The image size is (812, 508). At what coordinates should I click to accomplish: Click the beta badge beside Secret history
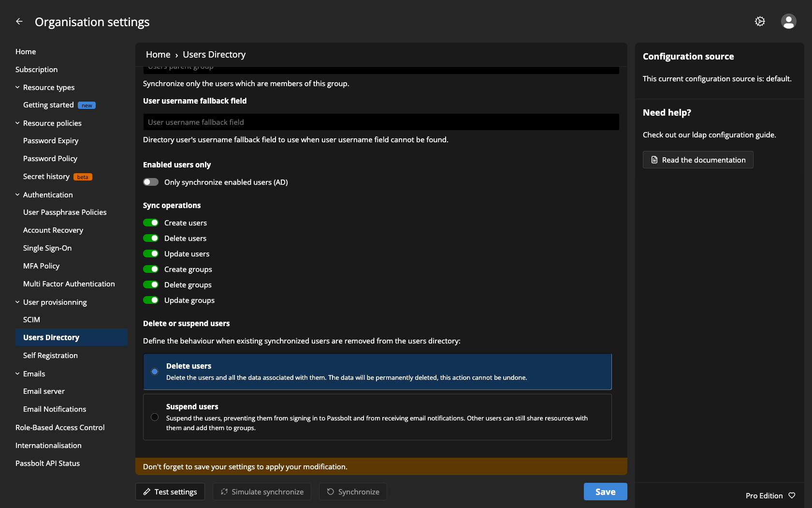coord(83,177)
